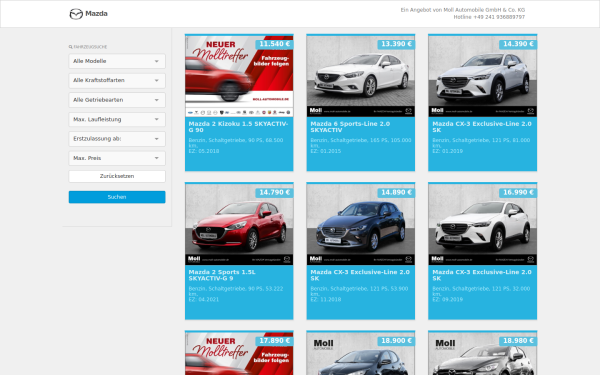The image size is (600, 375).
Task: Open the white CX-3 16.990 € photo
Action: pyautogui.click(x=483, y=224)
